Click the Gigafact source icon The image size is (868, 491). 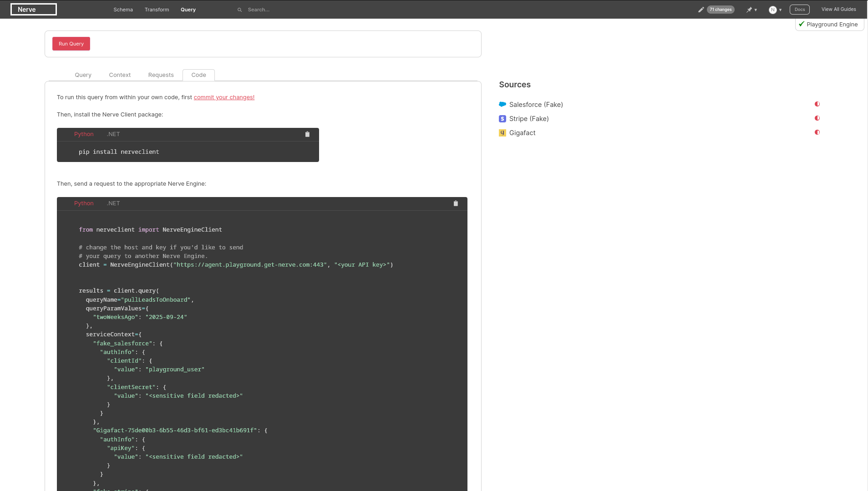(503, 133)
